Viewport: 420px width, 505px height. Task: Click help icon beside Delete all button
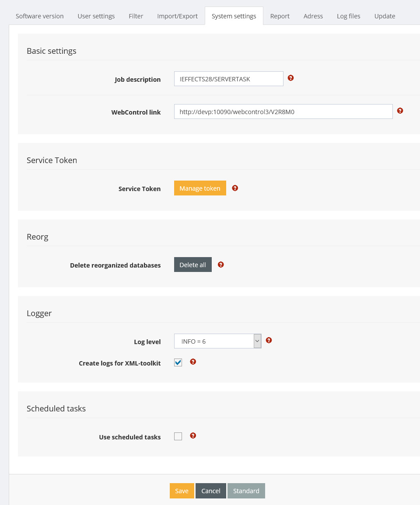point(221,265)
